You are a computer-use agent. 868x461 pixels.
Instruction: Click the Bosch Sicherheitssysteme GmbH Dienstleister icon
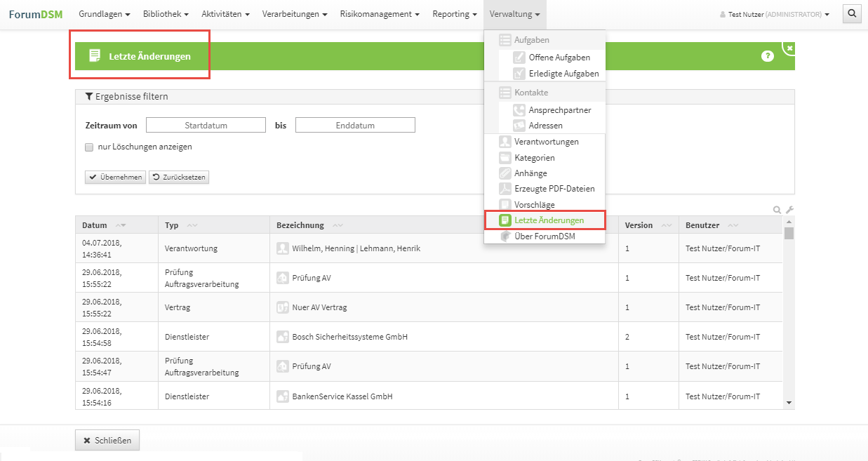(x=283, y=337)
